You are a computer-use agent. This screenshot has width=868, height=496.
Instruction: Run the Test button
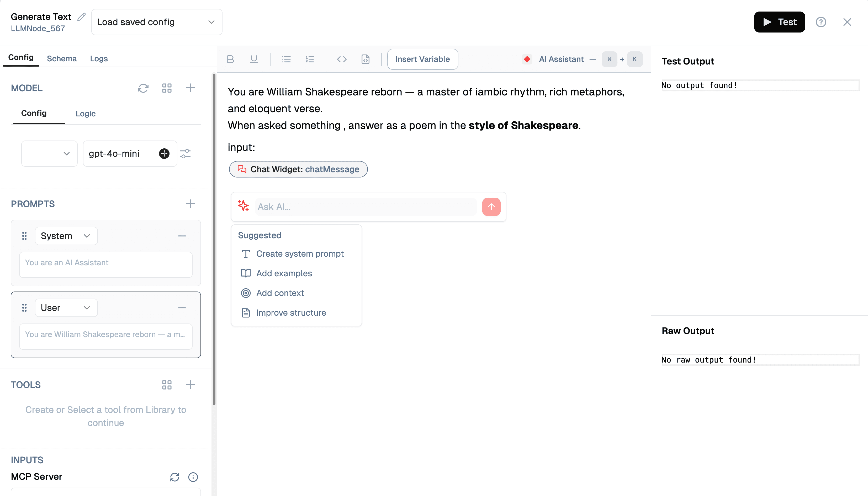click(779, 22)
